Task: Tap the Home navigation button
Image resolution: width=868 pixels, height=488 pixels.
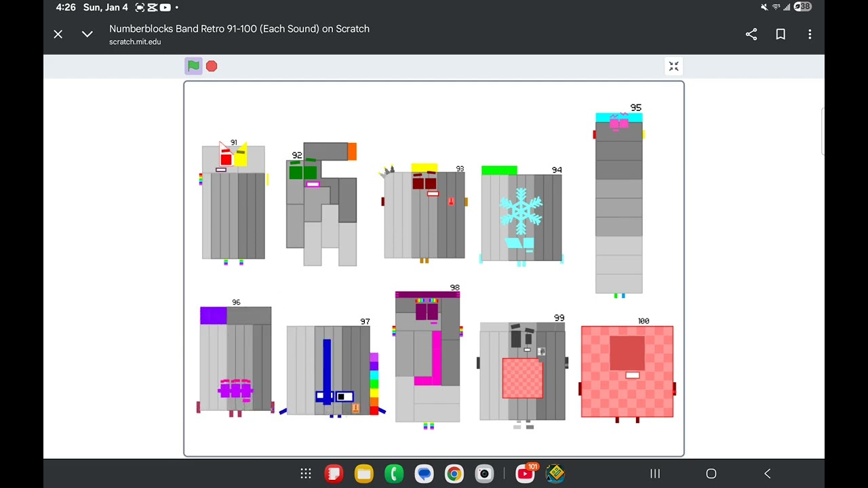Action: (x=711, y=474)
